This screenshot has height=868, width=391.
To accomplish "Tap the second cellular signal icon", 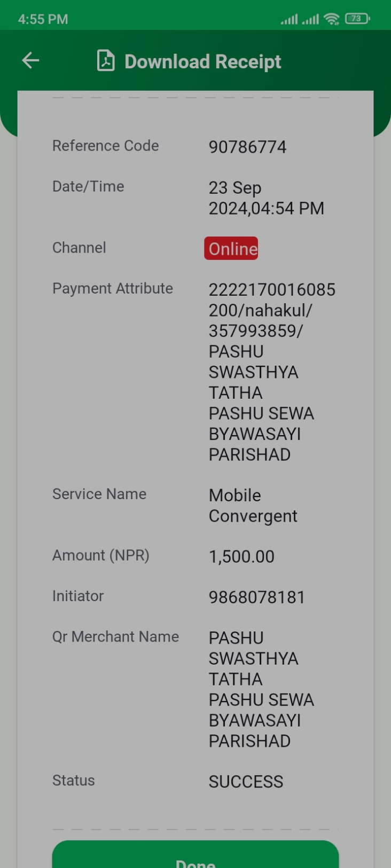I will pyautogui.click(x=310, y=20).
